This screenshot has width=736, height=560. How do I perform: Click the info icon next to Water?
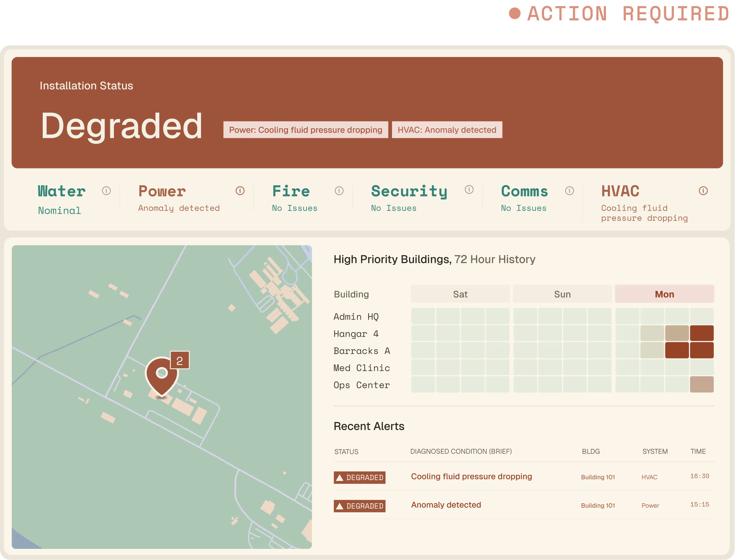pyautogui.click(x=106, y=191)
